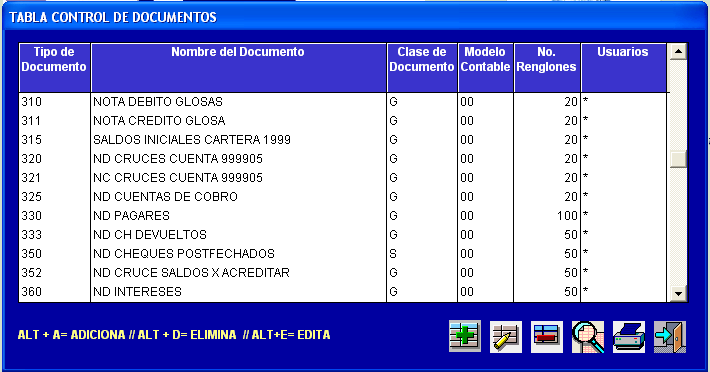Select the ND PAGARES name cell

[x=238, y=216]
